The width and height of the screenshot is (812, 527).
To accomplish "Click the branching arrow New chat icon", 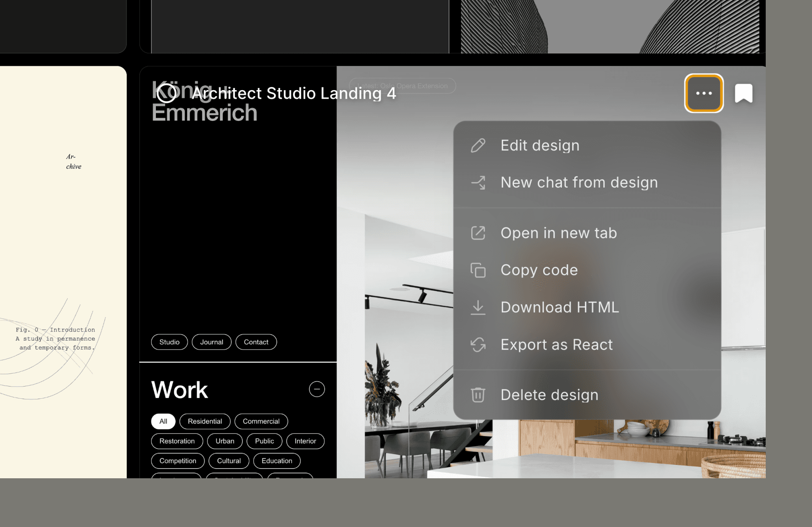I will click(x=478, y=183).
